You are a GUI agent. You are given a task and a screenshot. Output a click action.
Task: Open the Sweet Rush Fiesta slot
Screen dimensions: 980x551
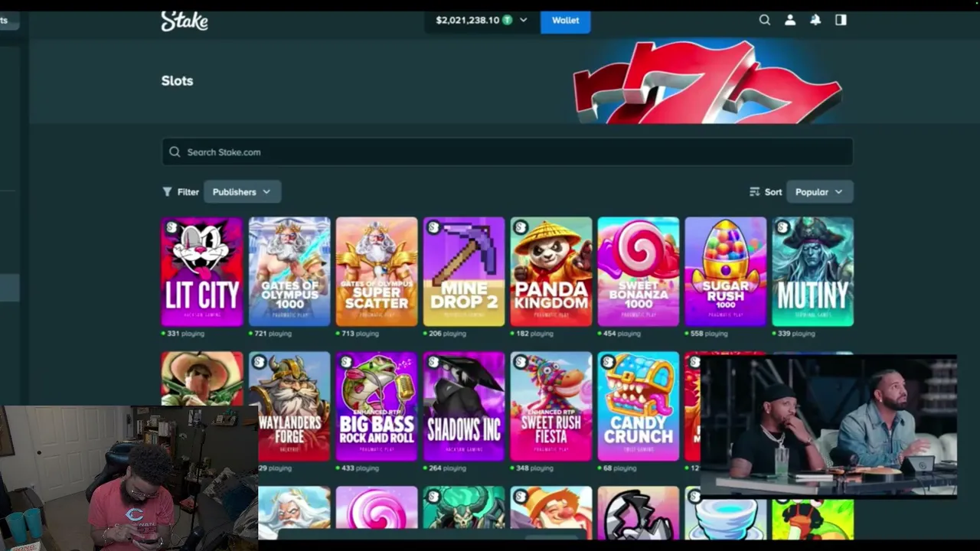click(551, 406)
